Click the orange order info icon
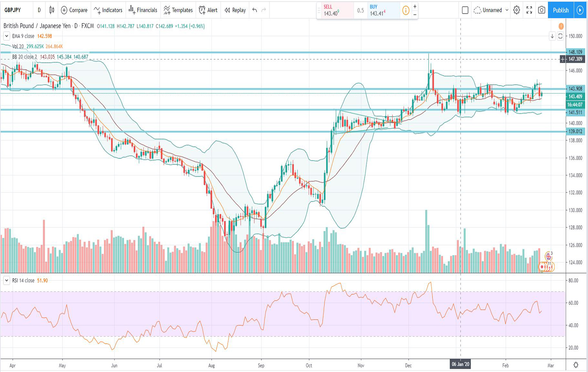The width and height of the screenshot is (588, 372). click(406, 11)
